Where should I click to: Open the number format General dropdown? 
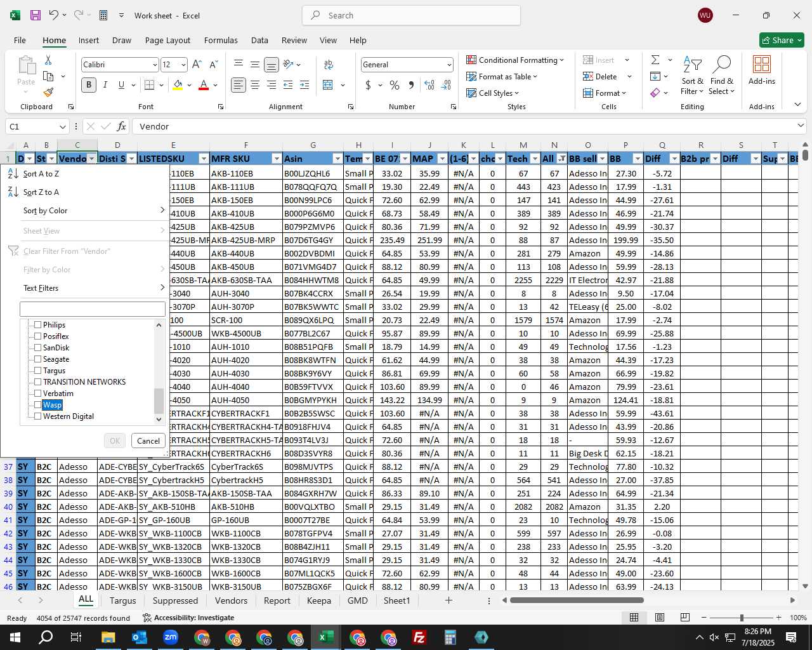click(449, 65)
